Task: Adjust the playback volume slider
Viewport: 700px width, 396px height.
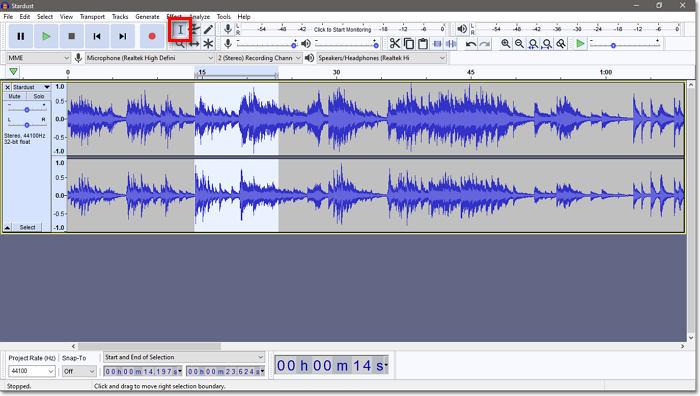Action: tap(347, 44)
